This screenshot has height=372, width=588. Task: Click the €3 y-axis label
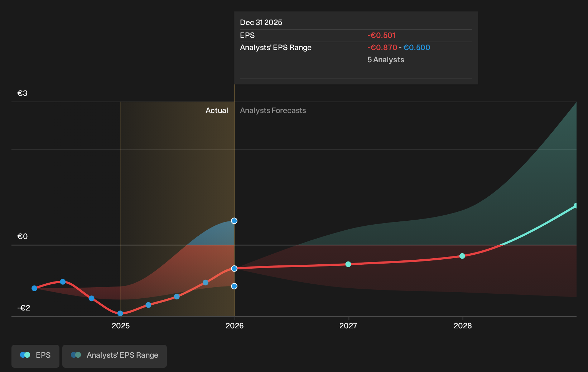(x=23, y=93)
